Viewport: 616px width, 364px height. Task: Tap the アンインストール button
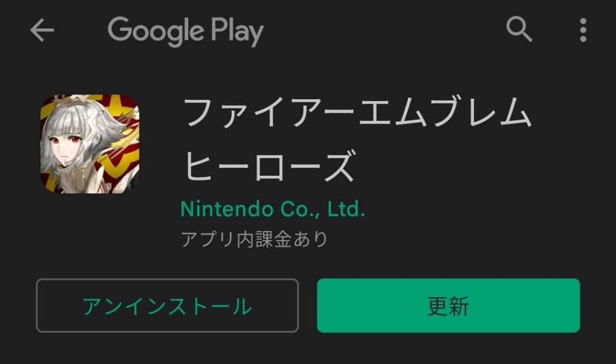click(x=167, y=306)
